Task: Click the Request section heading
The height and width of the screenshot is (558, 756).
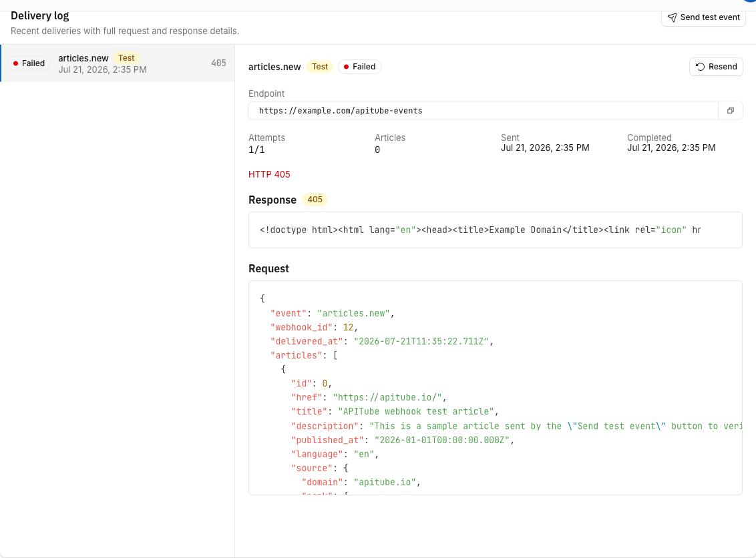Action: tap(268, 269)
